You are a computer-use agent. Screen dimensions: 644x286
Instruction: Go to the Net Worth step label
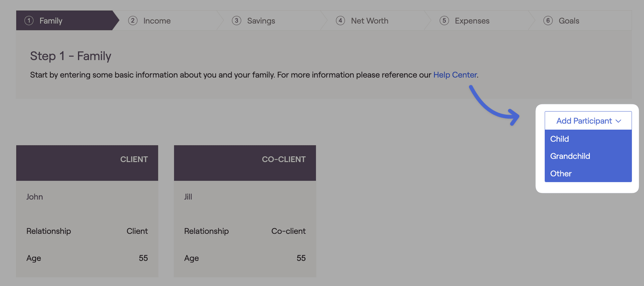tap(369, 21)
